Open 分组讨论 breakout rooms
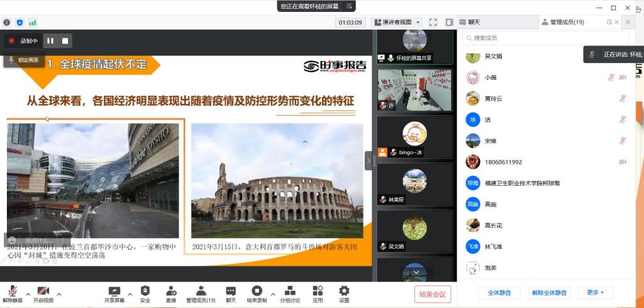This screenshot has height=308, width=644. click(290, 292)
